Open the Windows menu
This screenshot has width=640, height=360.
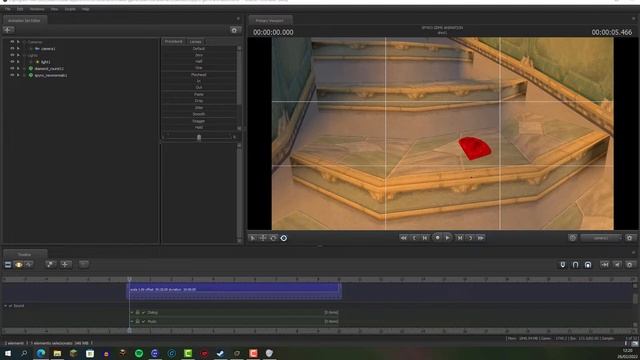[37, 9]
